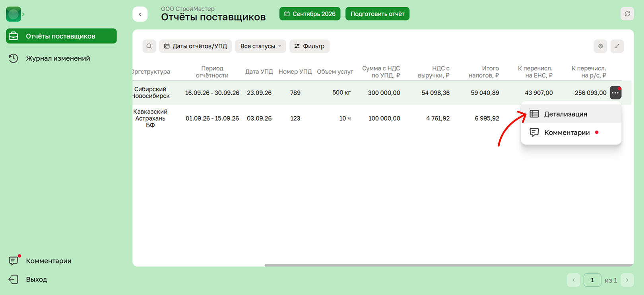Click the 256 093,00 amount cell

(x=590, y=93)
